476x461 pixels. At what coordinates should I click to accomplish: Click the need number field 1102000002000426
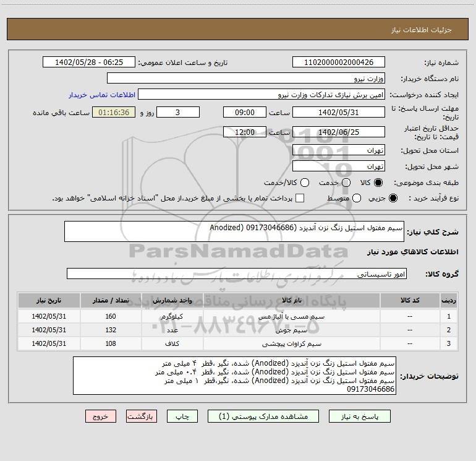[x=339, y=62]
